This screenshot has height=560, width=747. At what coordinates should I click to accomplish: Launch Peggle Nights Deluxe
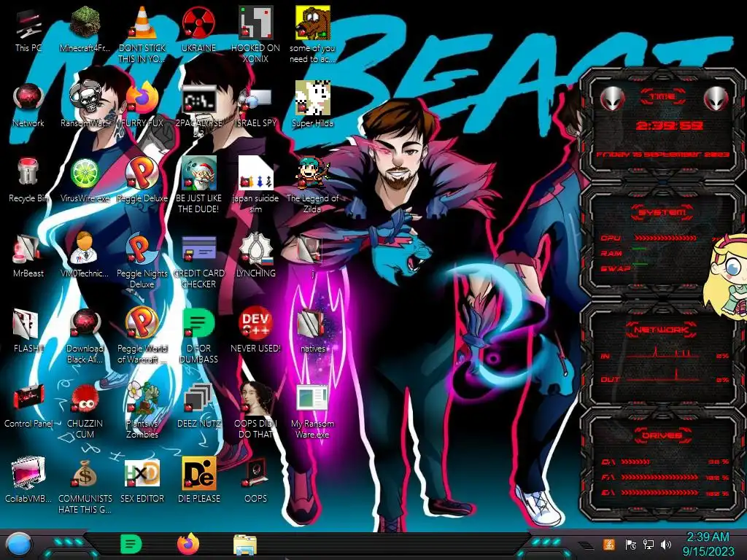pyautogui.click(x=142, y=249)
